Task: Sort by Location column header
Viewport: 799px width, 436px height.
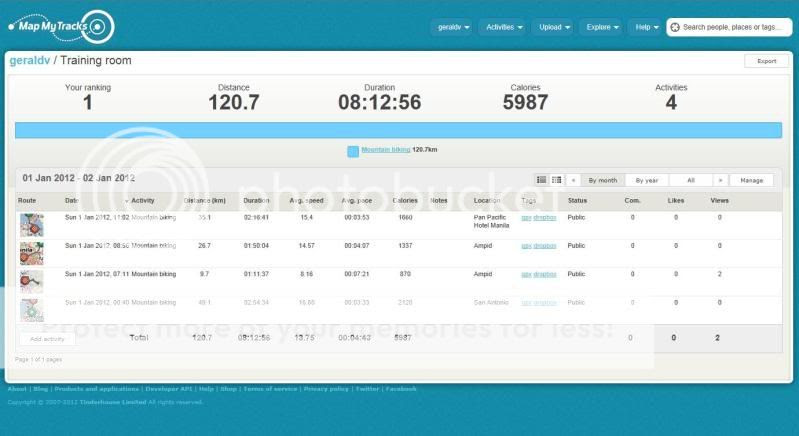Action: click(487, 201)
